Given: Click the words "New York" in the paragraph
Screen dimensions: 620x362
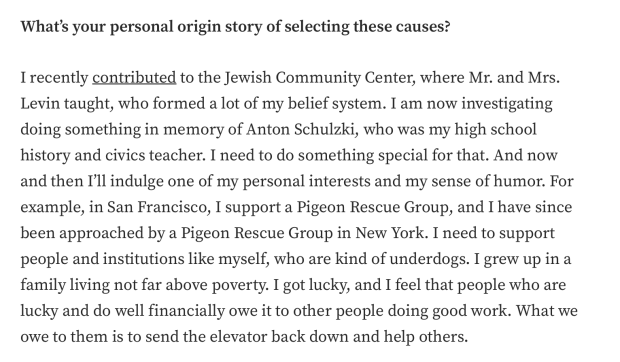Looking at the screenshot, I should point(390,233).
